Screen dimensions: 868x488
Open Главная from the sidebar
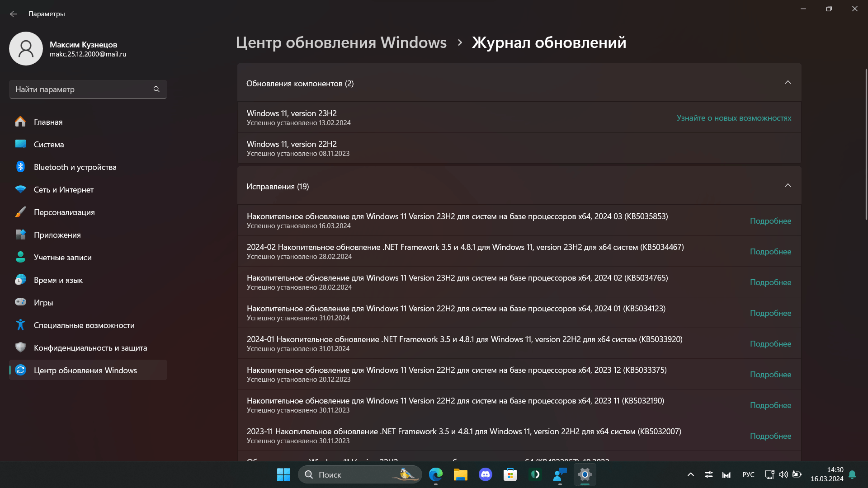(x=88, y=122)
